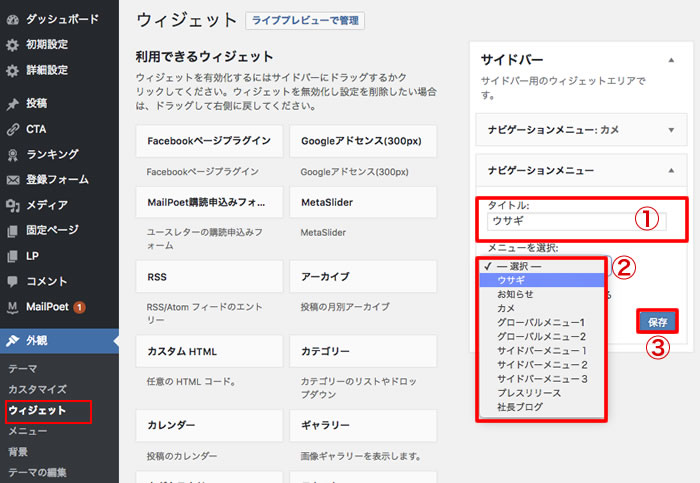This screenshot has height=483, width=700.
Task: Click the ランキング award icon
Action: tap(12, 154)
